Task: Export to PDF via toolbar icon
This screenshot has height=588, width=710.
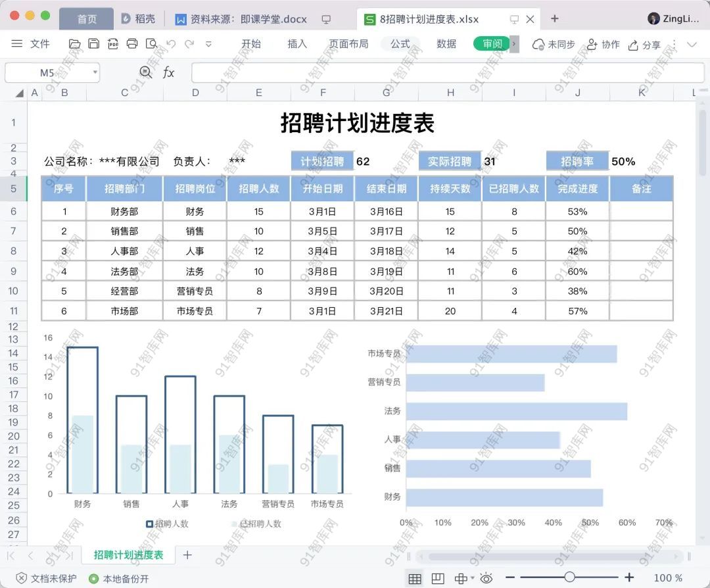Action: 113,44
